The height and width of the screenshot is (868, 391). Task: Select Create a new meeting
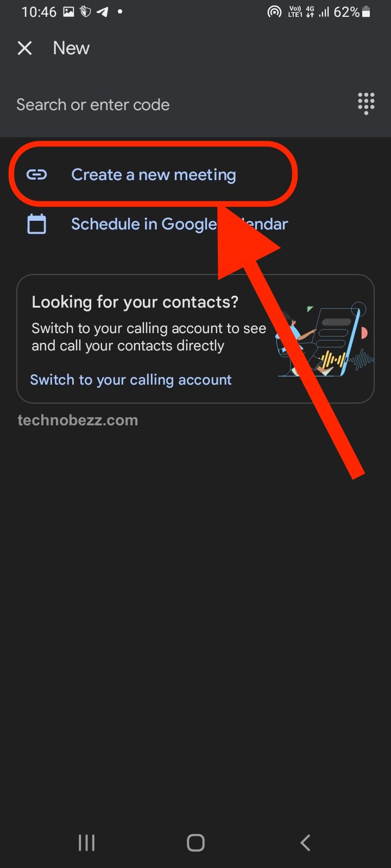[x=154, y=175]
